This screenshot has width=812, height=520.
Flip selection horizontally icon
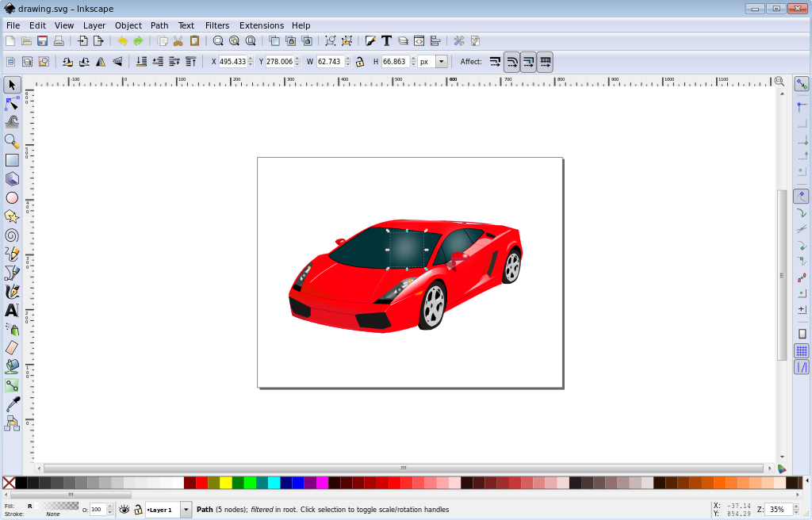pyautogui.click(x=101, y=62)
